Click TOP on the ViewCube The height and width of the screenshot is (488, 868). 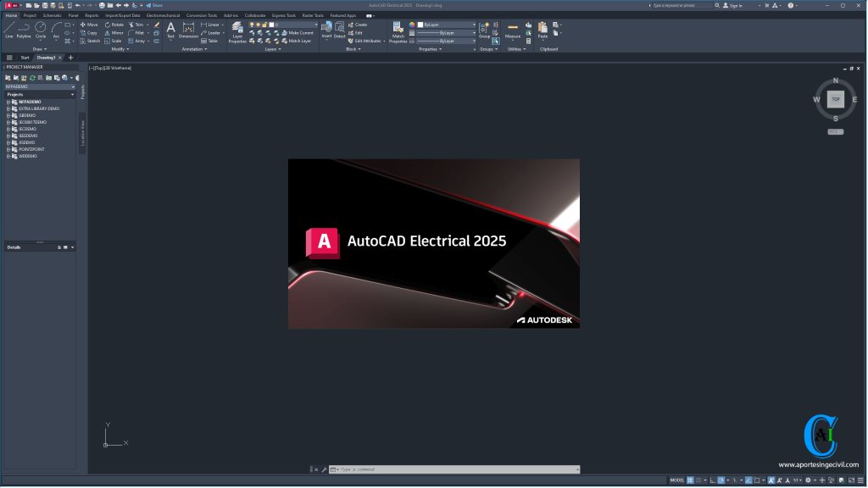836,99
